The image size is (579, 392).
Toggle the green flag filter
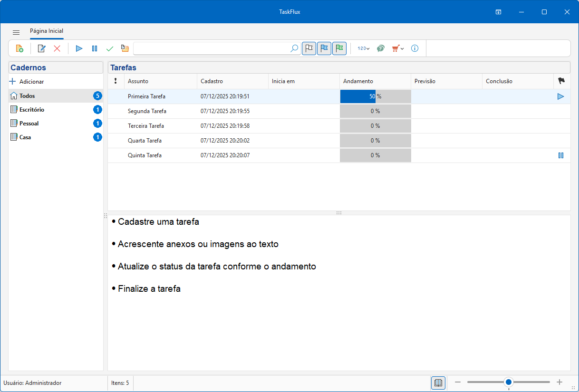(339, 48)
